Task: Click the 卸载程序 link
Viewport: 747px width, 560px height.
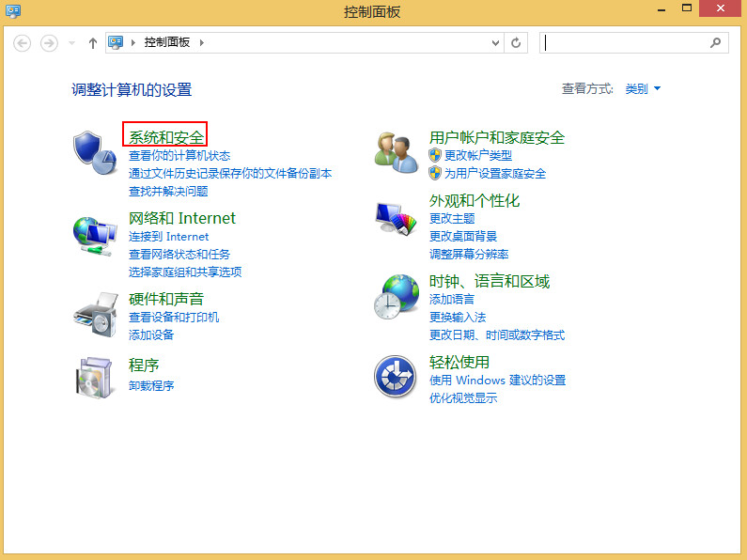Action: pyautogui.click(x=151, y=385)
